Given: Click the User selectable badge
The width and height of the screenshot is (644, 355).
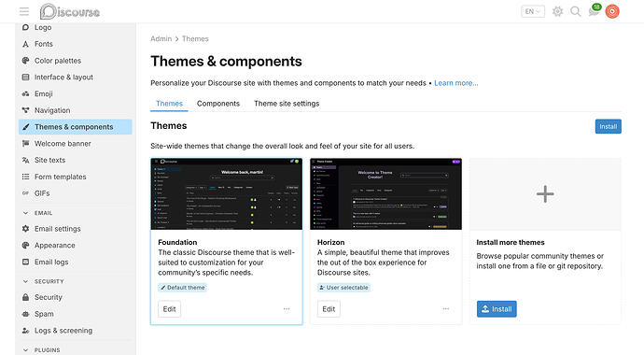Looking at the screenshot, I should [x=343, y=288].
